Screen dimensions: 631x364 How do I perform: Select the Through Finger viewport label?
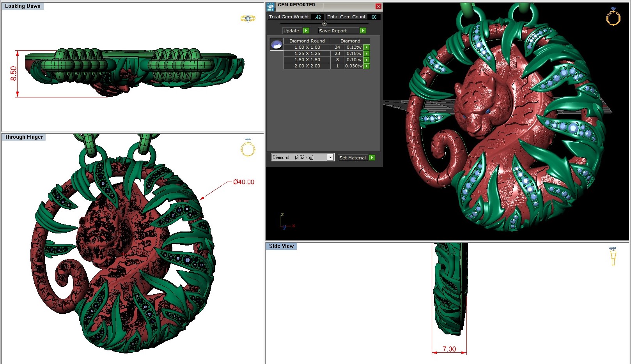click(x=24, y=137)
